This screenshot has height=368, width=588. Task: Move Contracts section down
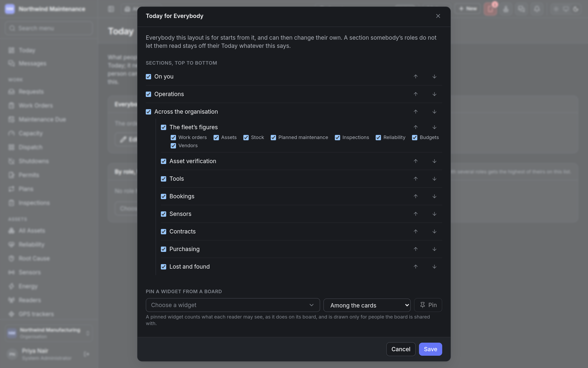pyautogui.click(x=434, y=231)
